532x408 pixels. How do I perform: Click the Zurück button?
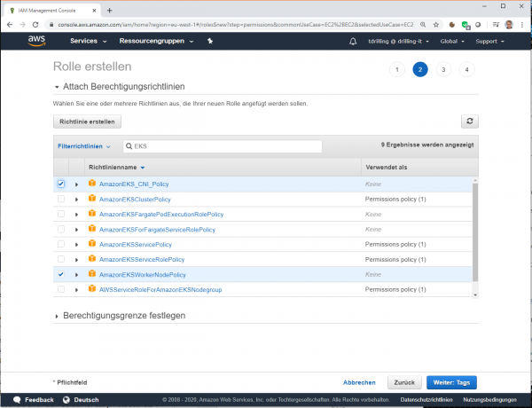coord(404,382)
